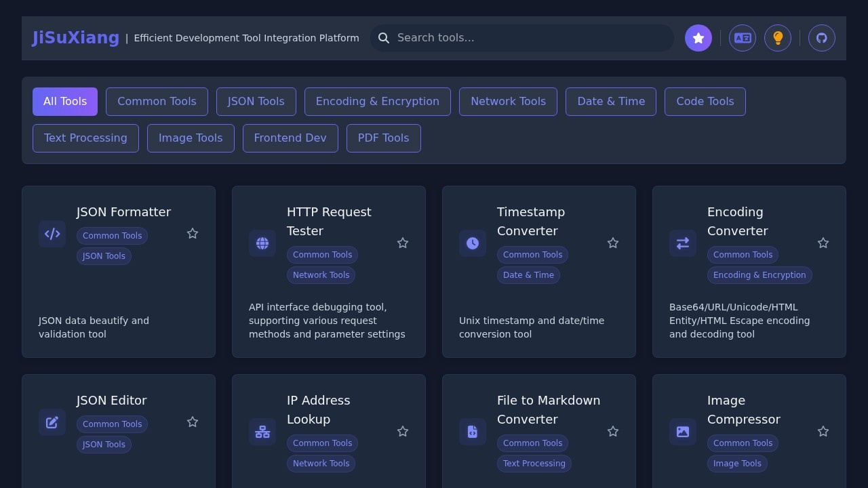Click the Encoding Converter arrows icon

pos(683,243)
